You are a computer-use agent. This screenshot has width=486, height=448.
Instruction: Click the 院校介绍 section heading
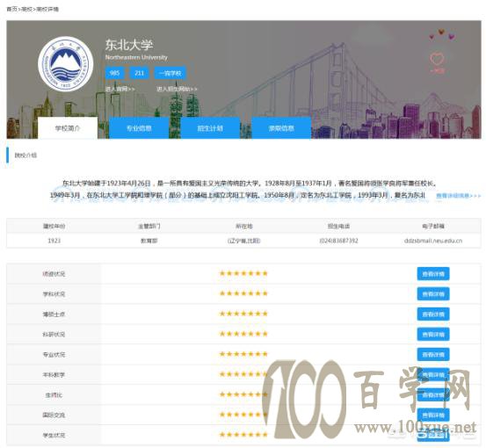click(25, 155)
